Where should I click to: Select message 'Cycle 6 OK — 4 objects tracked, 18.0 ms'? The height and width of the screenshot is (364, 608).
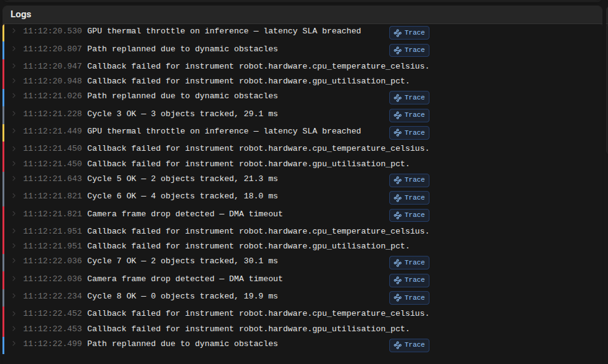point(182,196)
